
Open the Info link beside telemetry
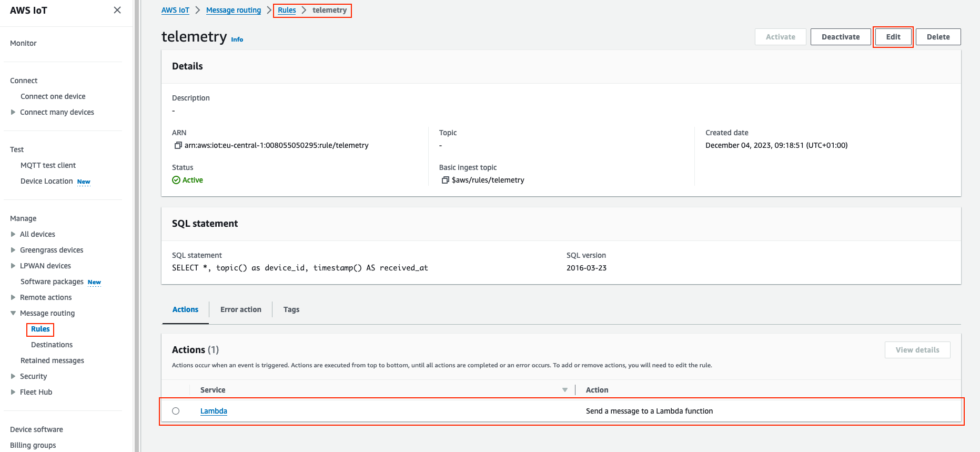[237, 39]
